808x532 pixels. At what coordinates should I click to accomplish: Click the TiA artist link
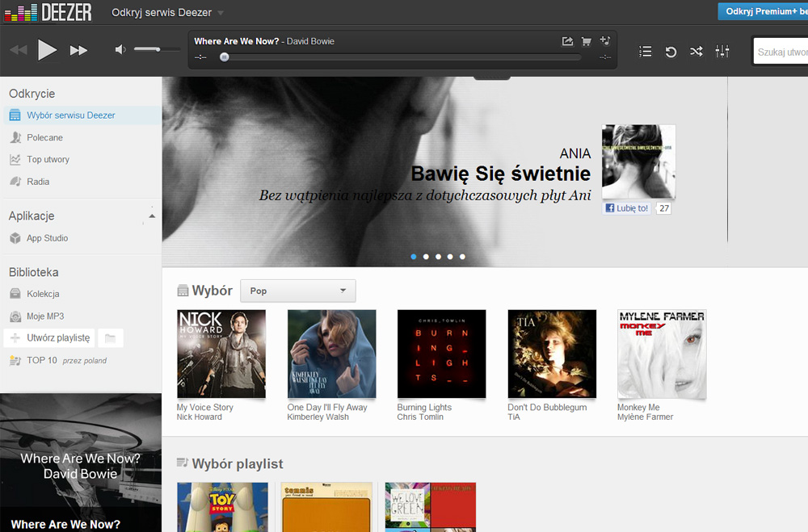point(514,417)
